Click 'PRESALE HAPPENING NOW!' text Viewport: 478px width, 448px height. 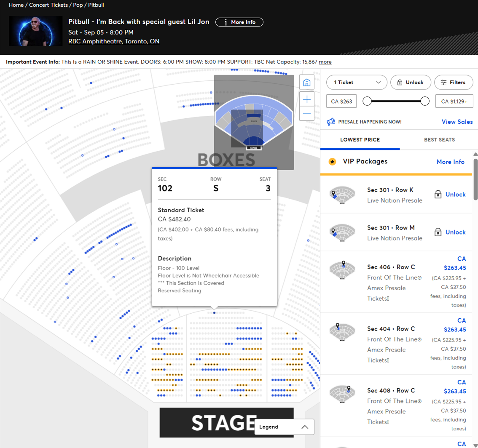click(x=370, y=122)
